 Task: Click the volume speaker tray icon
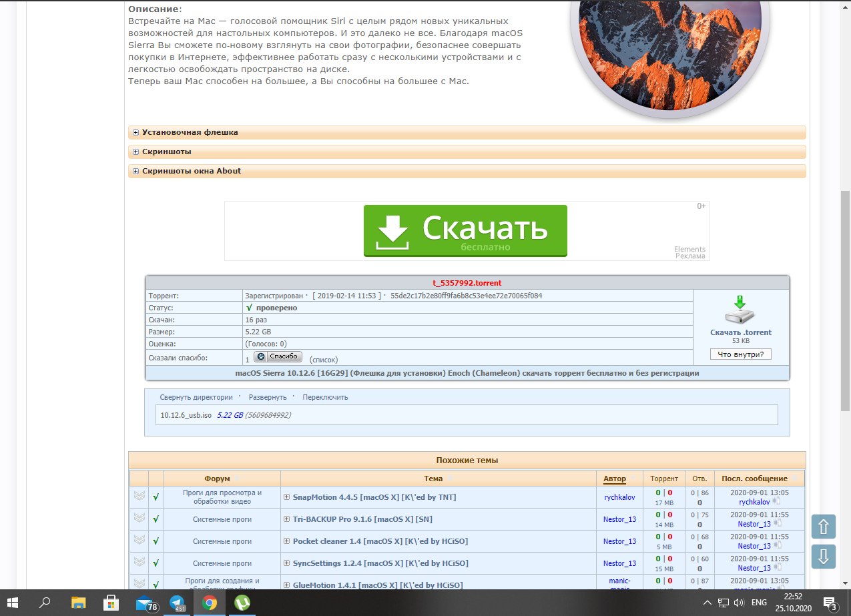[739, 603]
